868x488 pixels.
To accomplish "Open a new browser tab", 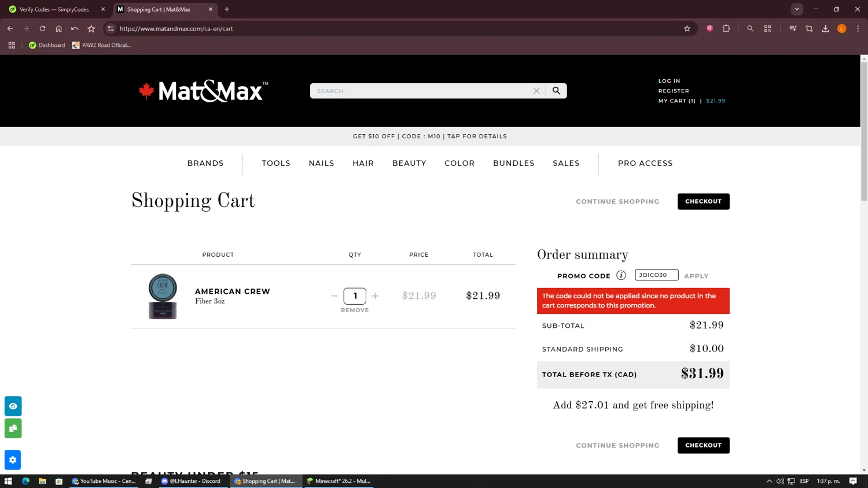I will coord(227,9).
